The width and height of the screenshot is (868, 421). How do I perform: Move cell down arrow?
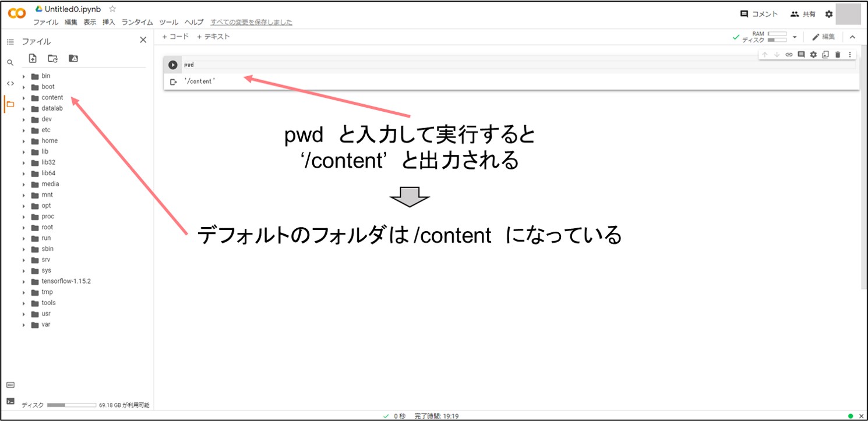[x=777, y=55]
